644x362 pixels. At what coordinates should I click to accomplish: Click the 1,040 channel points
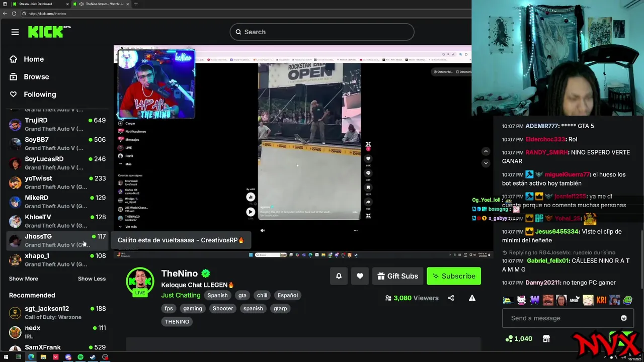519,339
